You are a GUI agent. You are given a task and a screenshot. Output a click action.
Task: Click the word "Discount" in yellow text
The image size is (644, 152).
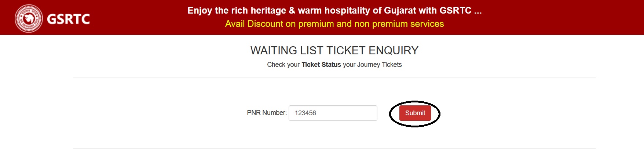click(266, 24)
